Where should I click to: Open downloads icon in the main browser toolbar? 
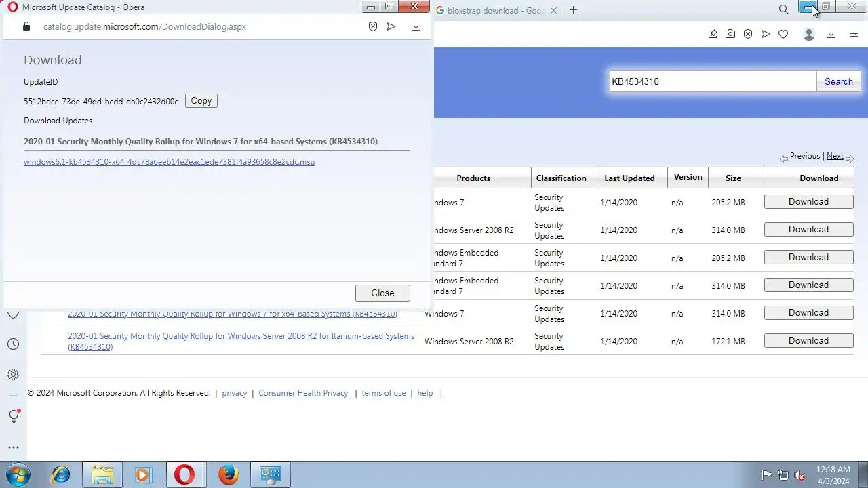[x=831, y=34]
